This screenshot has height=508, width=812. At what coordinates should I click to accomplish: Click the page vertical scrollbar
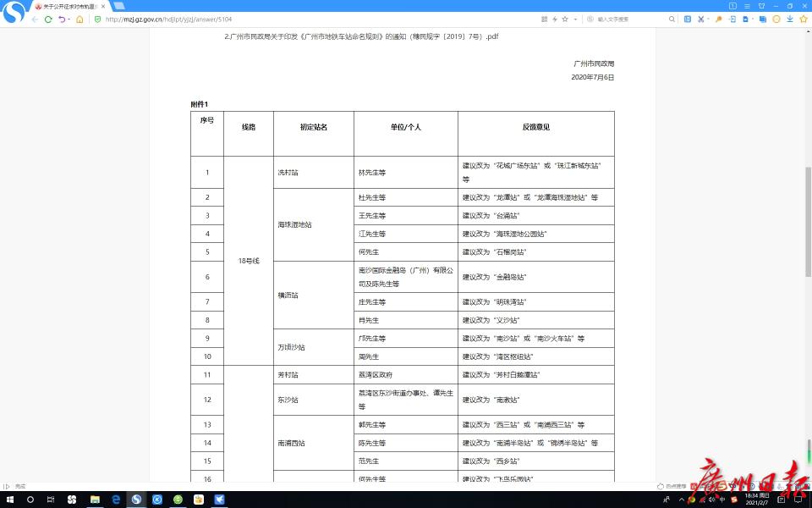(808, 220)
